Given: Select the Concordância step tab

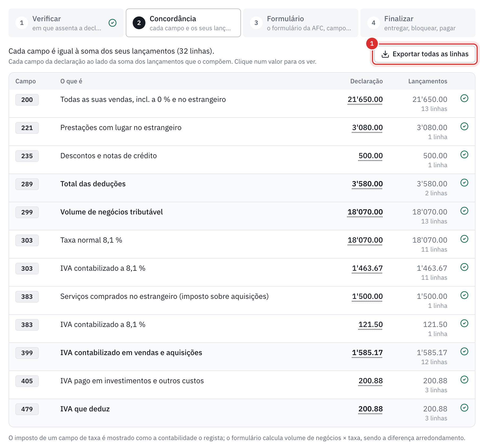Looking at the screenshot, I should pyautogui.click(x=183, y=23).
